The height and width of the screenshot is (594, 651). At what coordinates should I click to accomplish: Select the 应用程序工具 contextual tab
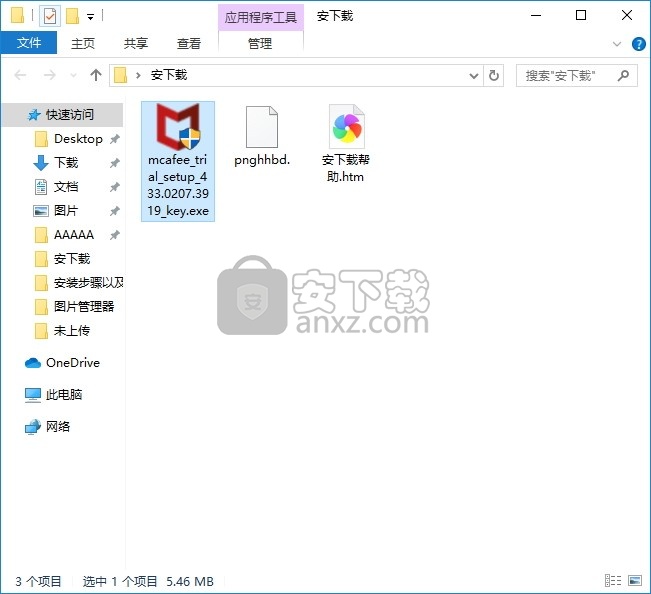coord(261,17)
